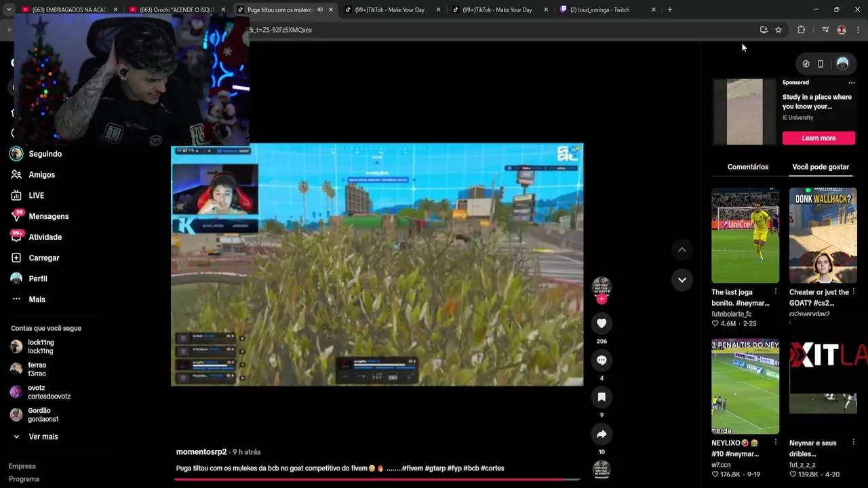
Task: Open DONK WALLHACK video thumbnail
Action: click(x=823, y=235)
